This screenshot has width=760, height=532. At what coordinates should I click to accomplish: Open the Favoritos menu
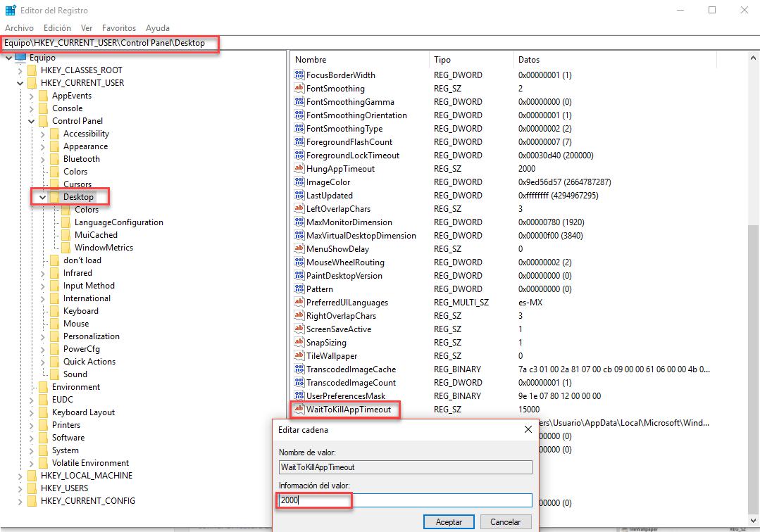coord(118,28)
